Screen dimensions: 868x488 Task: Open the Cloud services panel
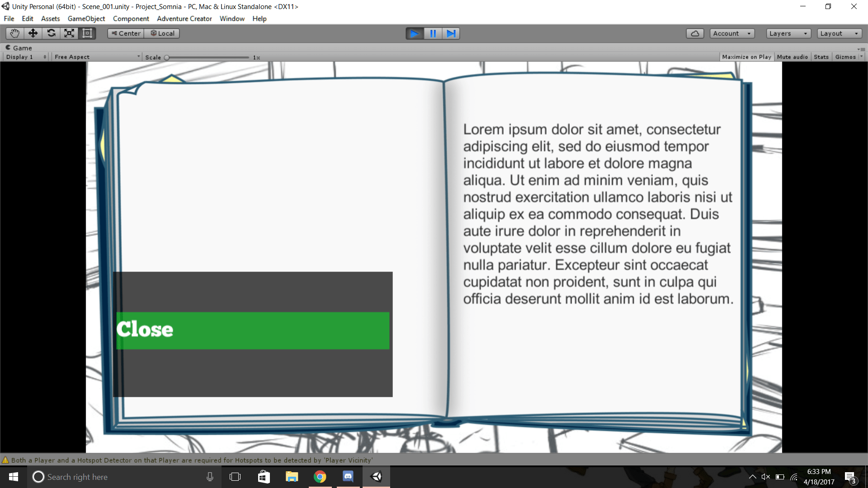coord(695,33)
